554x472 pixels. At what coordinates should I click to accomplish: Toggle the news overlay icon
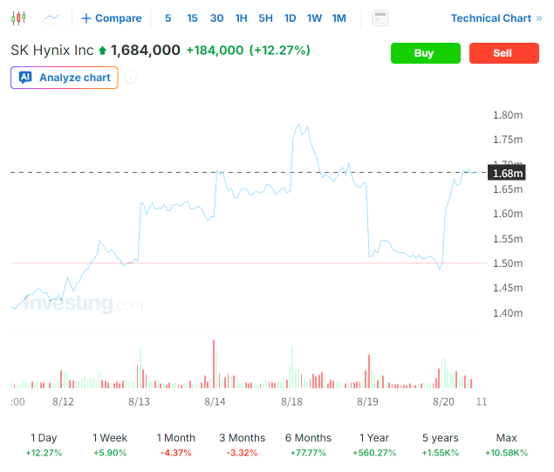(380, 18)
